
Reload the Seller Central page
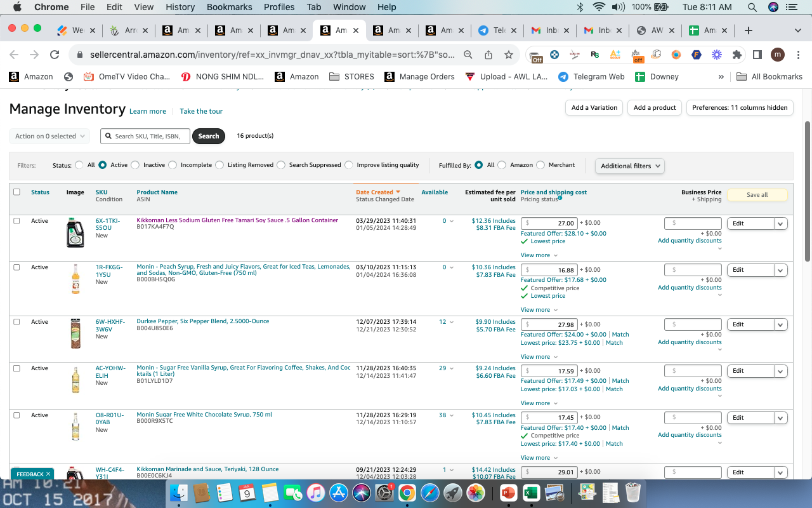coord(55,55)
